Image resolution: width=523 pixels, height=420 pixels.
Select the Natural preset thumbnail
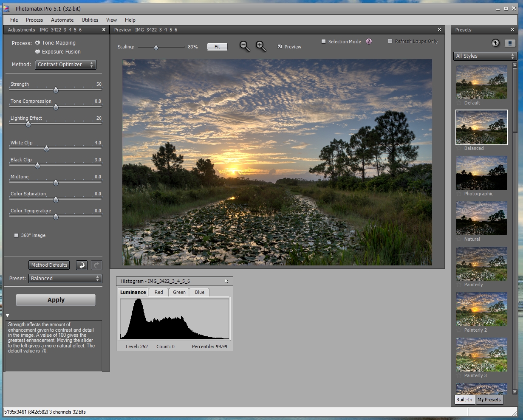(482, 218)
